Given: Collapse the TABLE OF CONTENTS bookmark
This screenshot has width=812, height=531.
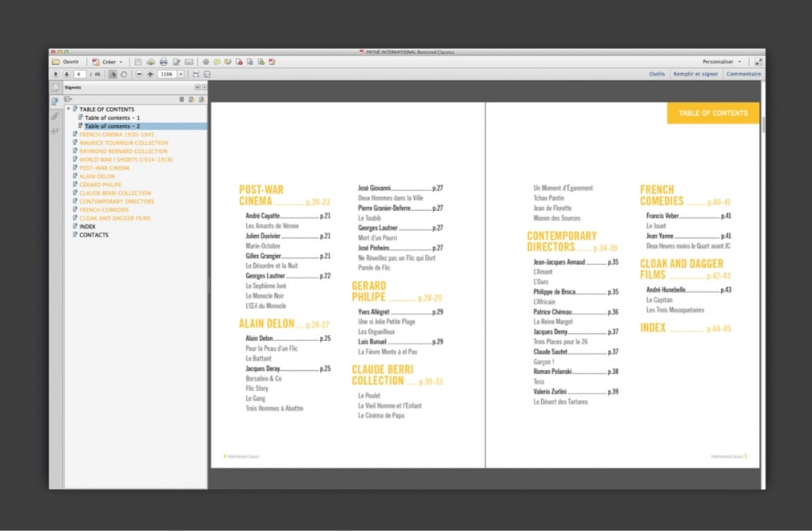Looking at the screenshot, I should [68, 109].
